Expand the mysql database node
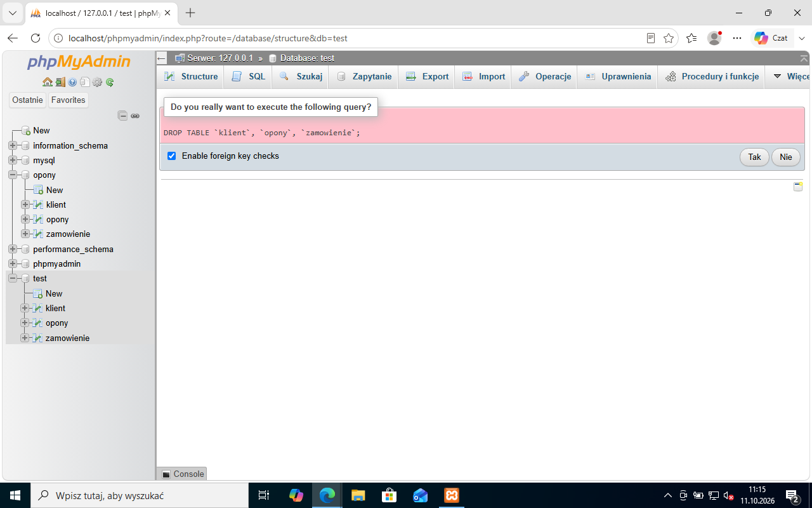The image size is (812, 508). [x=13, y=160]
